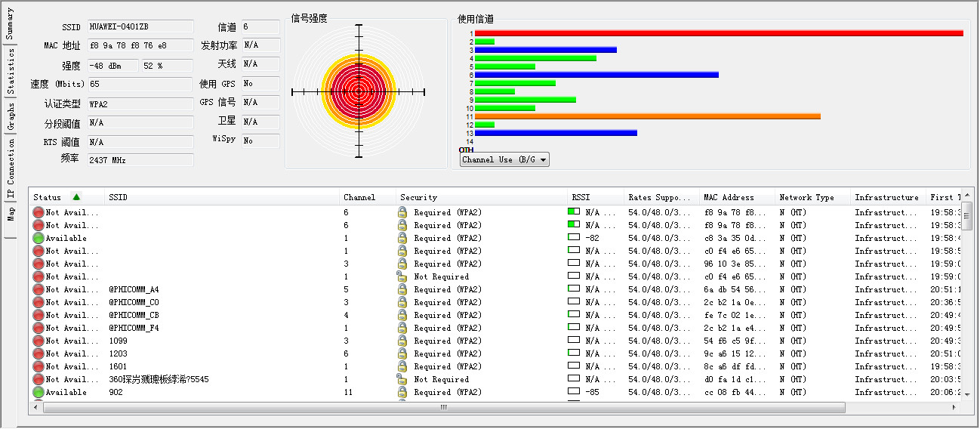Click the padlock icon in the 1601 row
Viewport: 980px width, 429px height.
(x=402, y=366)
